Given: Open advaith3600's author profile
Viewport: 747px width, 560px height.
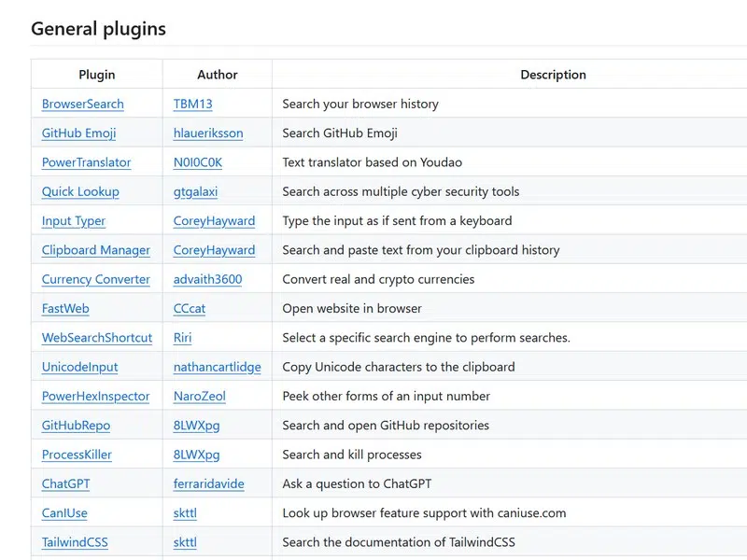Looking at the screenshot, I should pos(207,279).
